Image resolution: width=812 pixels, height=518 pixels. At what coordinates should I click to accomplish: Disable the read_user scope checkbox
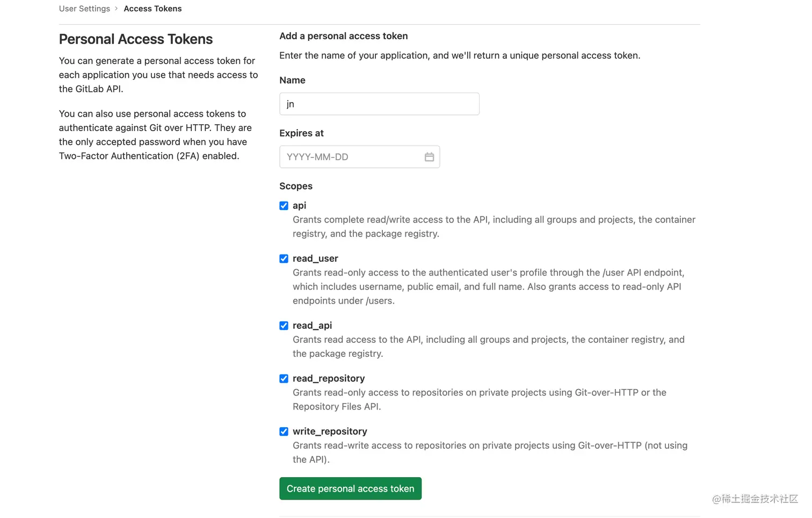point(284,259)
